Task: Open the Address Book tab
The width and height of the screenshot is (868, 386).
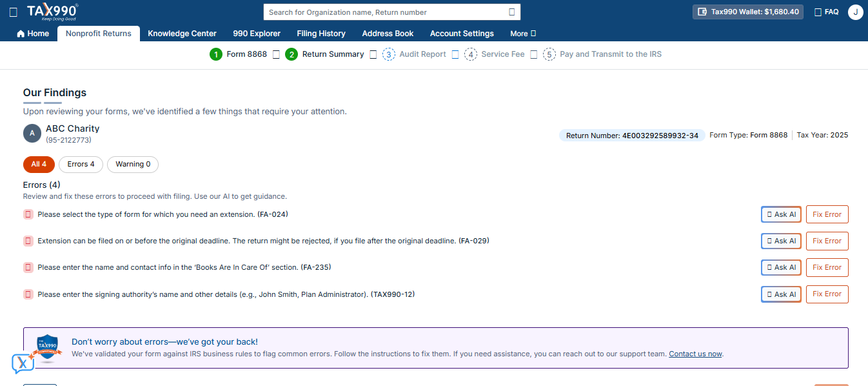Action: tap(388, 34)
